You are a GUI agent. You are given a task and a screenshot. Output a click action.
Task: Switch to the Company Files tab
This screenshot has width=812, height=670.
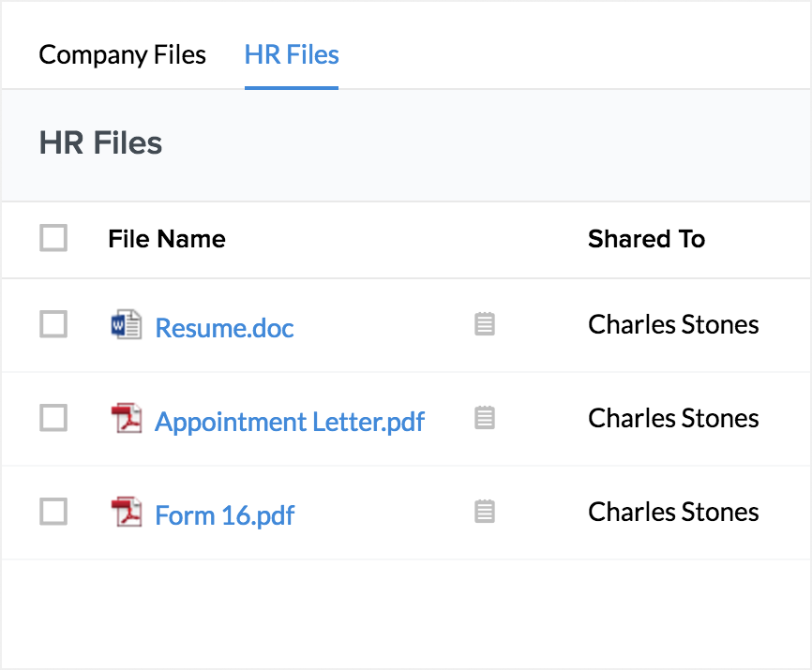coord(123,54)
